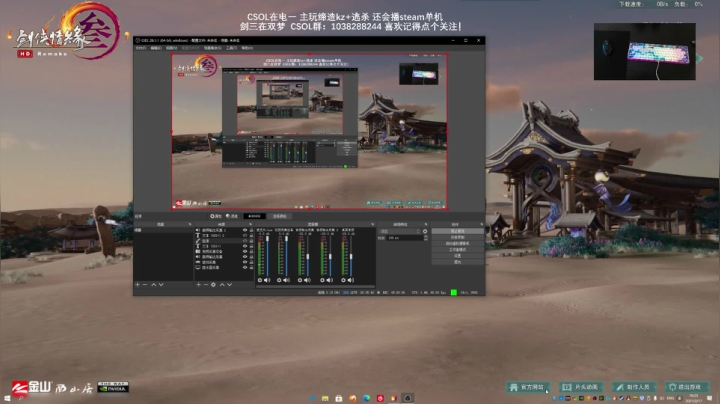Viewport: 720px width, 404px height.
Task: Mute the second mixer channel speaker icon
Action: click(x=287, y=280)
